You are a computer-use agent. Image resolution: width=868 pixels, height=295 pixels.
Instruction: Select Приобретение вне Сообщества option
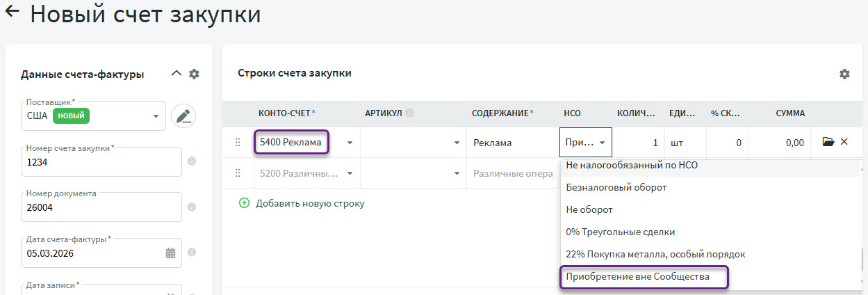coord(637,277)
